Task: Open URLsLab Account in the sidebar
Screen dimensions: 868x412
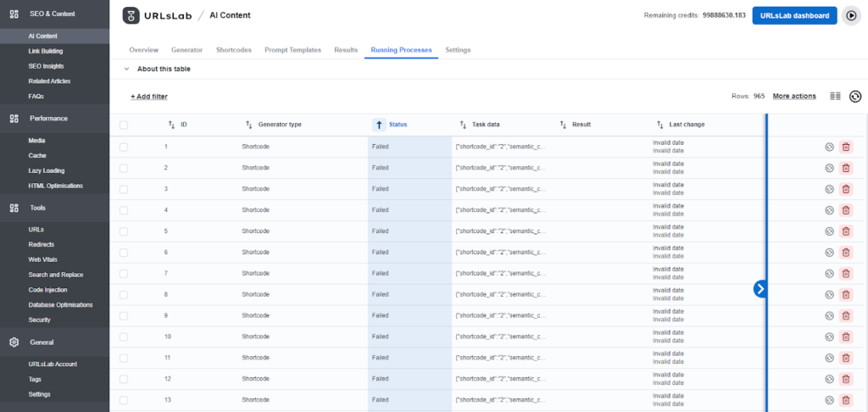Action: point(53,364)
